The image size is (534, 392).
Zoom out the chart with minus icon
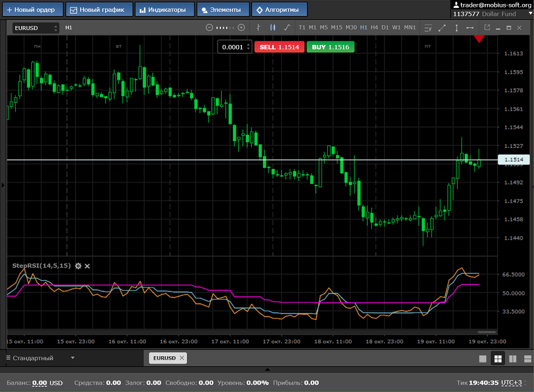209,27
